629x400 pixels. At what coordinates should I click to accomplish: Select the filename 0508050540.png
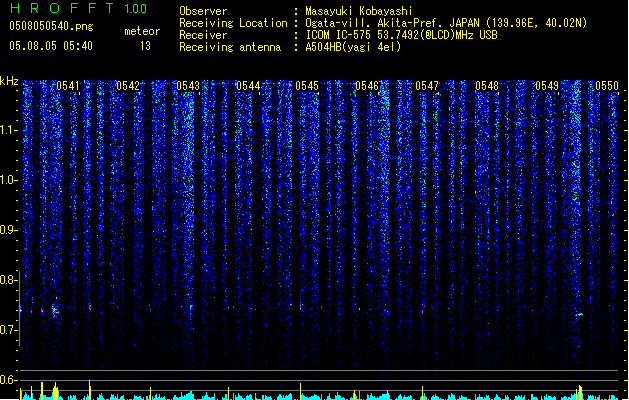[51, 26]
